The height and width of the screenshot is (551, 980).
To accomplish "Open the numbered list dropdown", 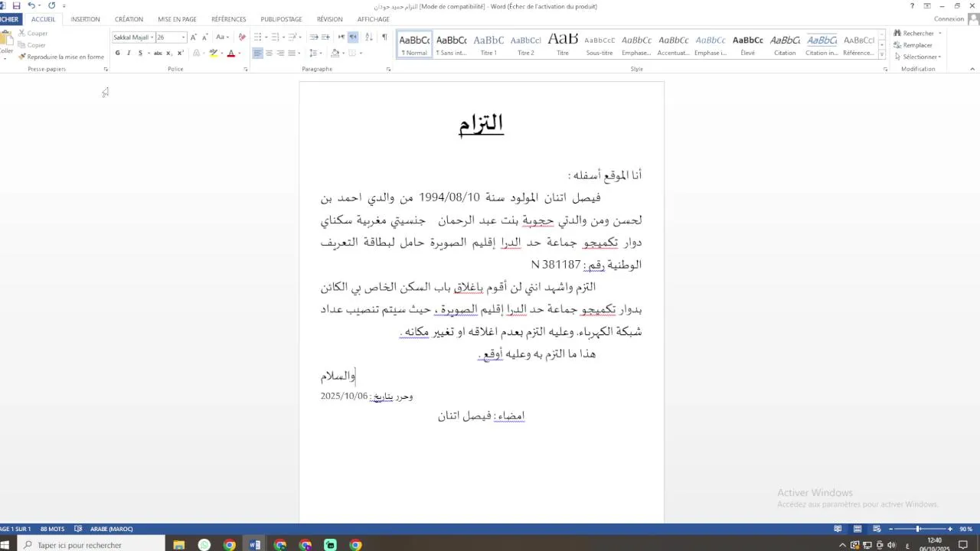I will tap(284, 37).
